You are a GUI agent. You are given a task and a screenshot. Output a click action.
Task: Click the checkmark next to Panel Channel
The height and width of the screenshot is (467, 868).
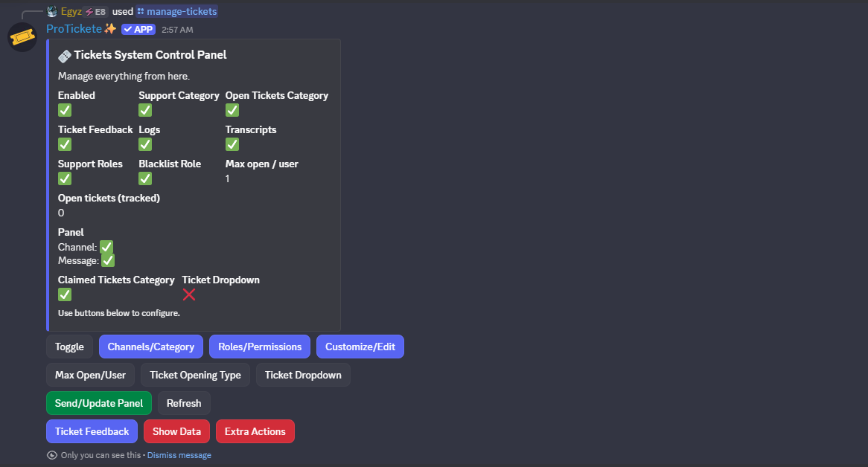(x=106, y=247)
